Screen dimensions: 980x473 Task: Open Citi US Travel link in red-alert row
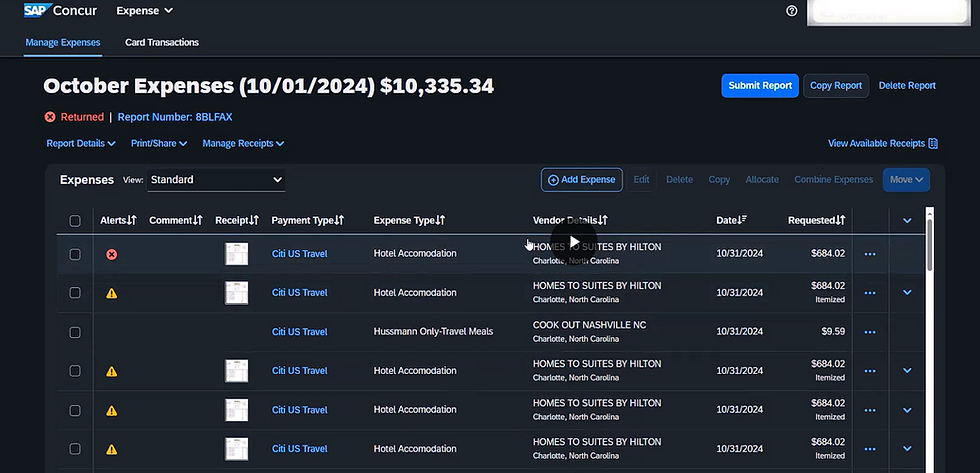(299, 254)
